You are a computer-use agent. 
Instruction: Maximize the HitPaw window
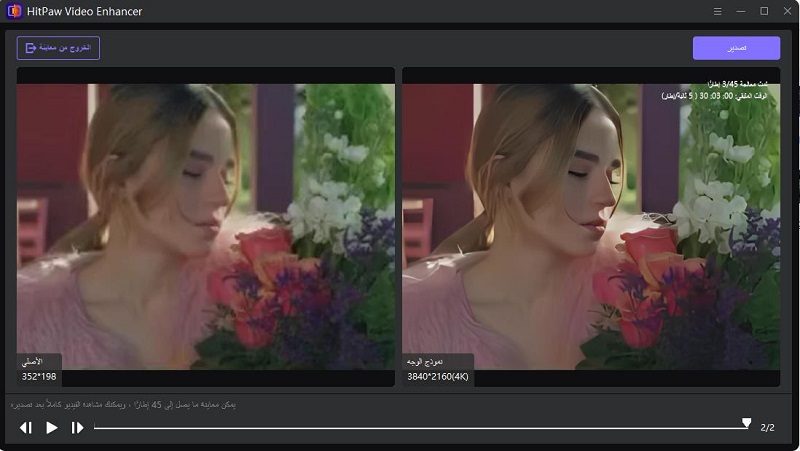pyautogui.click(x=764, y=11)
